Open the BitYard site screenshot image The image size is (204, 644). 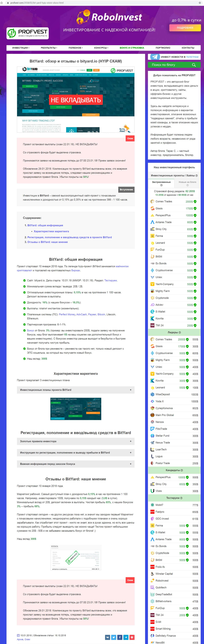pos(76,100)
